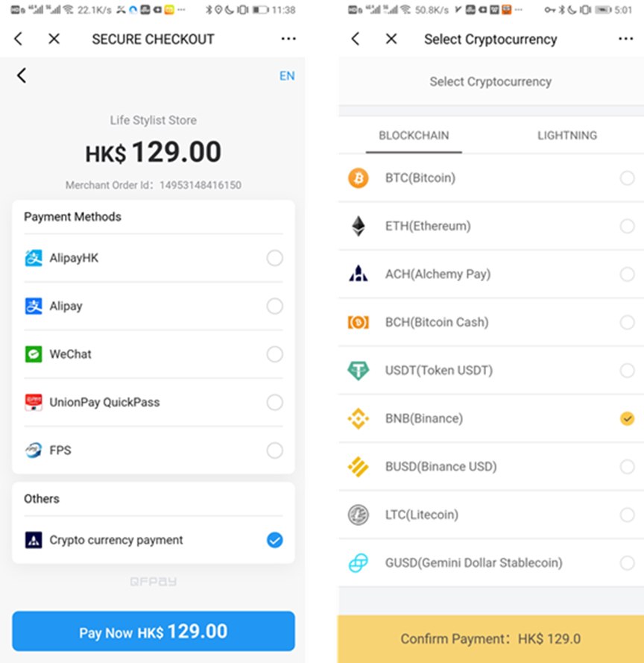Click the Litecoin grey coin icon
Image resolution: width=644 pixels, height=663 pixels.
[x=358, y=515]
